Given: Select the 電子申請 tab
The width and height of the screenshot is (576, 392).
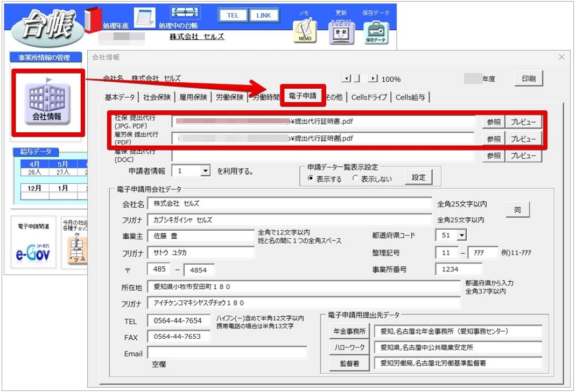Looking at the screenshot, I should point(303,96).
